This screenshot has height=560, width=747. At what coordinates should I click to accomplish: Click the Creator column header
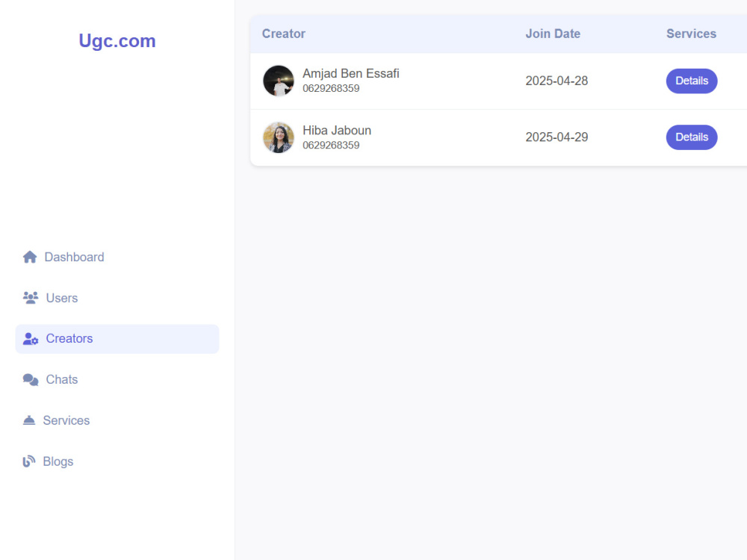point(283,34)
